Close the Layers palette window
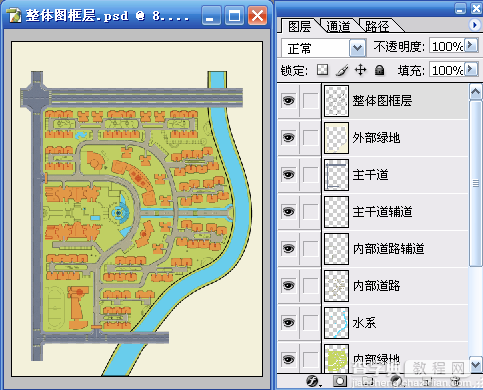 pyautogui.click(x=476, y=8)
